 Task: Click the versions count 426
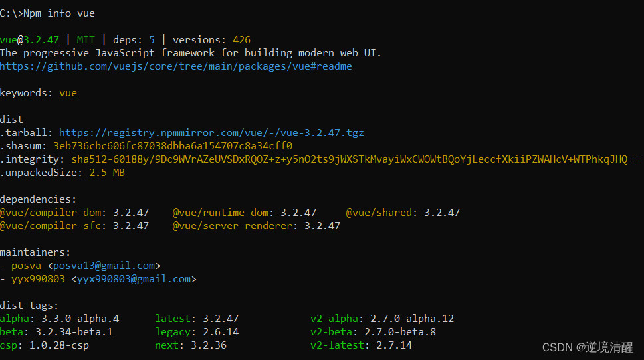[x=241, y=40]
